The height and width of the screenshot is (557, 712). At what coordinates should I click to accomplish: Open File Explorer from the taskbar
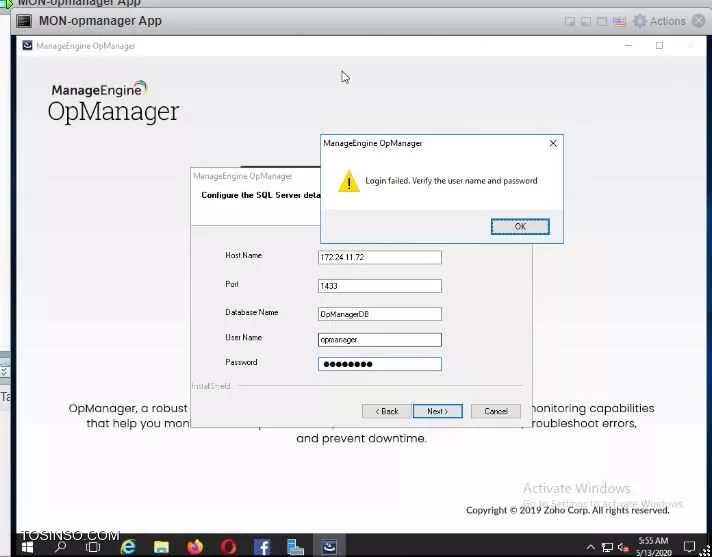[161, 547]
